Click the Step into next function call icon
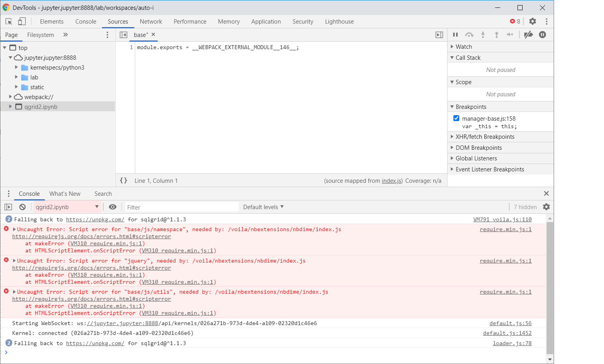 coord(483,35)
